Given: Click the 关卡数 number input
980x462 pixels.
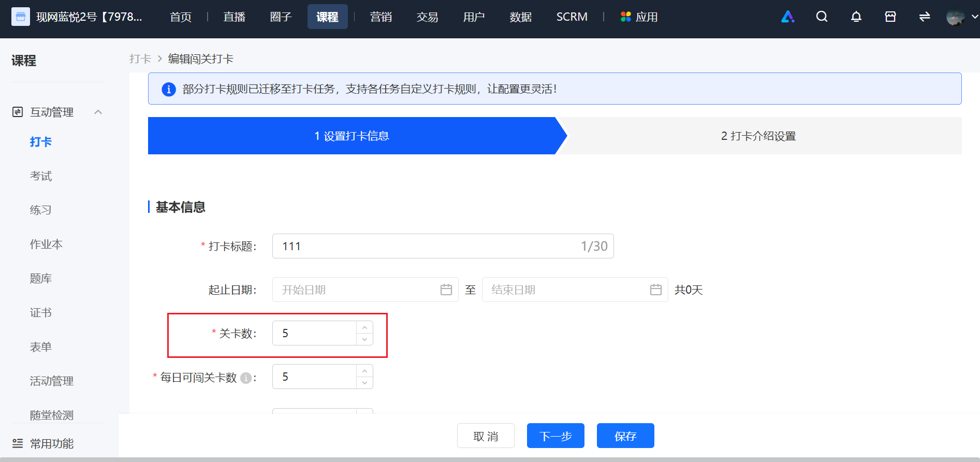Looking at the screenshot, I should coord(314,333).
